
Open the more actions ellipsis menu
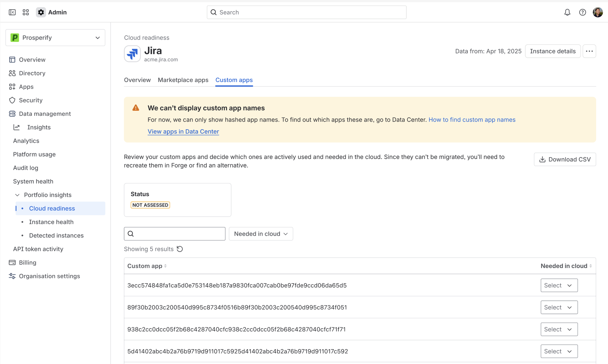pyautogui.click(x=590, y=51)
